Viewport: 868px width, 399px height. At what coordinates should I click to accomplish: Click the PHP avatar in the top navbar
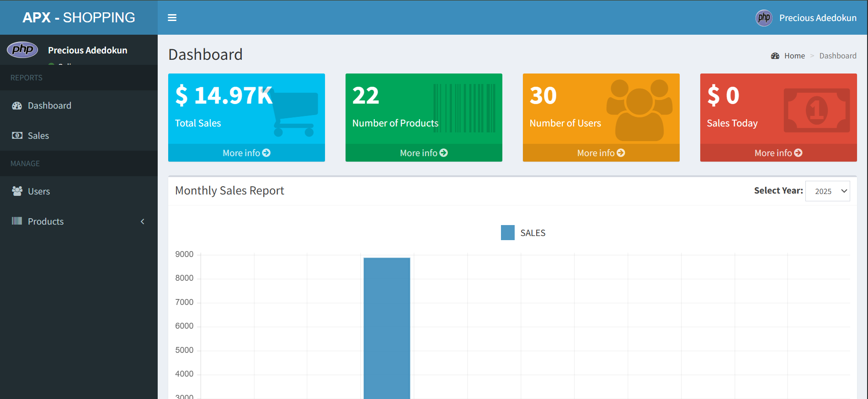click(763, 18)
